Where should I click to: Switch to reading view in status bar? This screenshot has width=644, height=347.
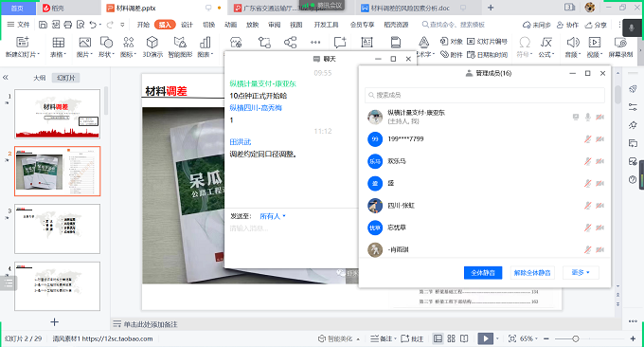pos(464,338)
